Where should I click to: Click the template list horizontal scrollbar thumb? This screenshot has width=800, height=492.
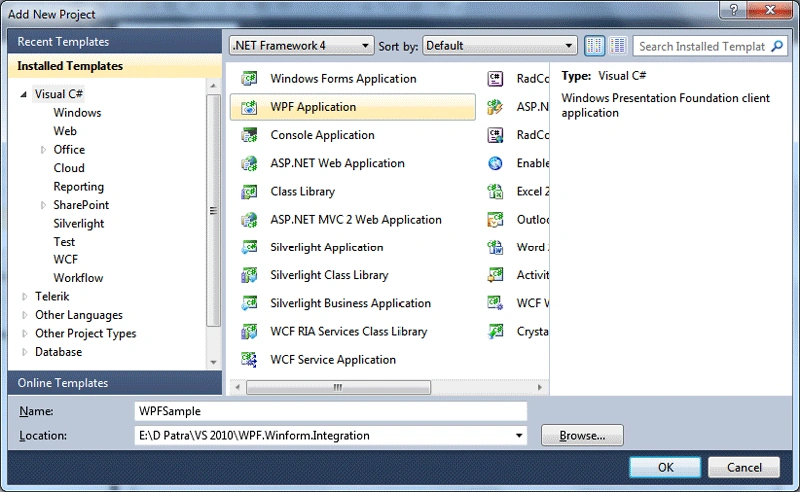tap(338, 387)
